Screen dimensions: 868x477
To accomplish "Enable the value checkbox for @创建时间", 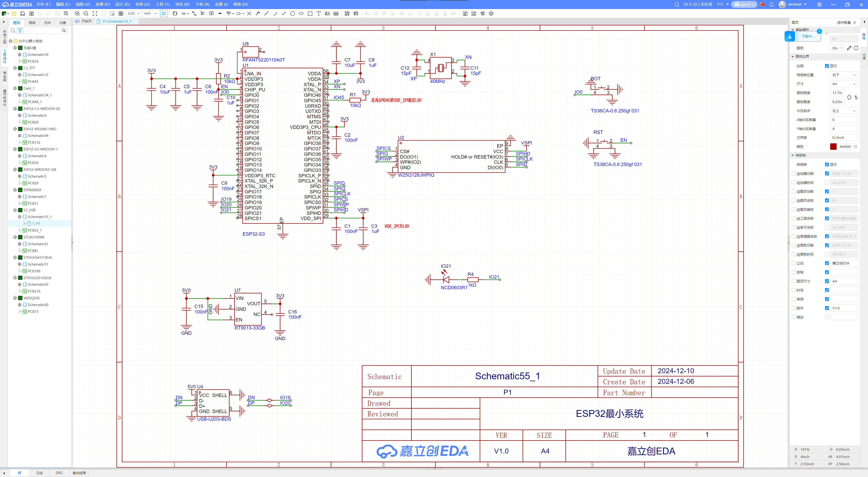I will point(827,183).
